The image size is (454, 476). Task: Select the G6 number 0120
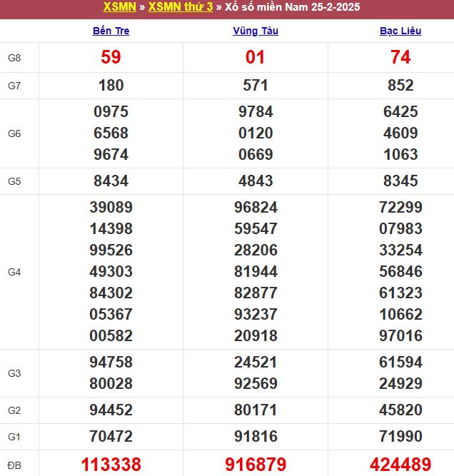256,133
